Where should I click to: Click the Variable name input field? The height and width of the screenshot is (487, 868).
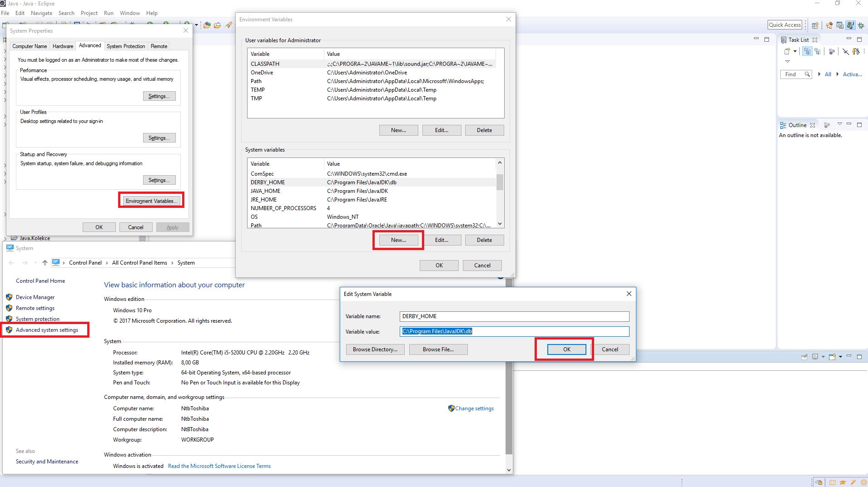pos(514,316)
